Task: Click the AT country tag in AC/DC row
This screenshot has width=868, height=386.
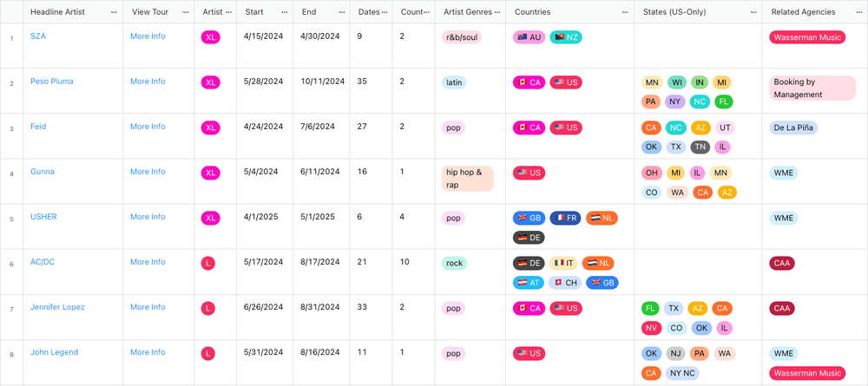Action: click(x=529, y=283)
